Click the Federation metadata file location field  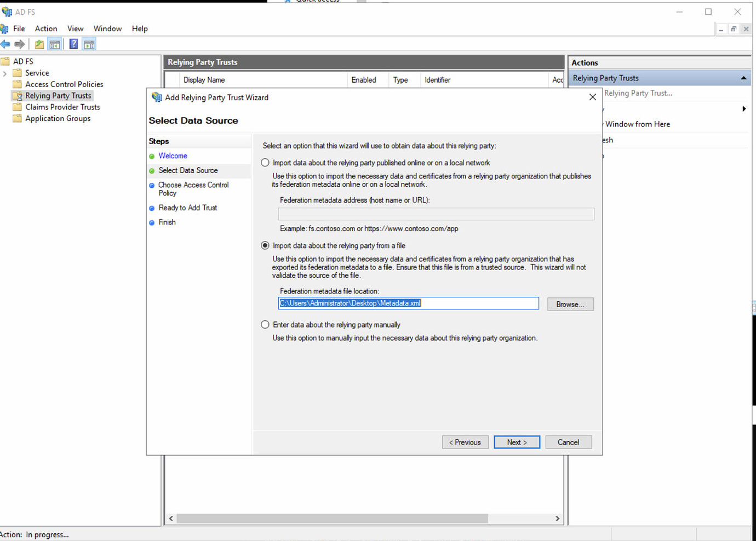click(x=408, y=303)
